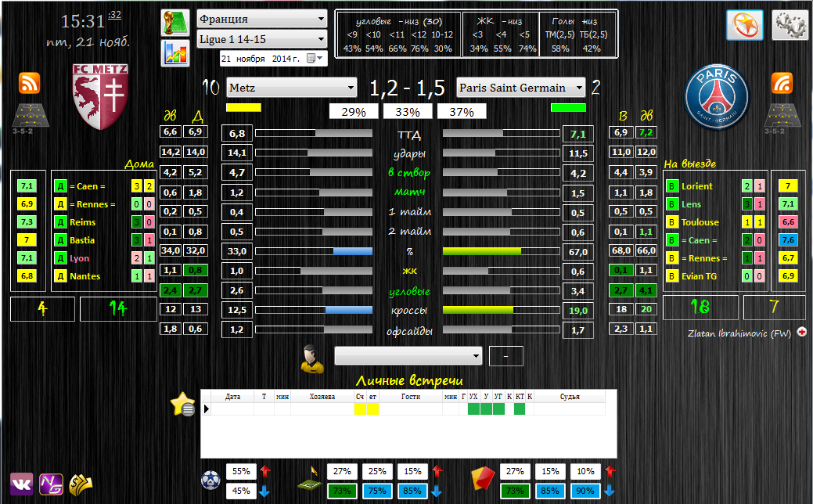The width and height of the screenshot is (813, 504).
Task: Click the 29% home win probability box
Action: click(354, 112)
